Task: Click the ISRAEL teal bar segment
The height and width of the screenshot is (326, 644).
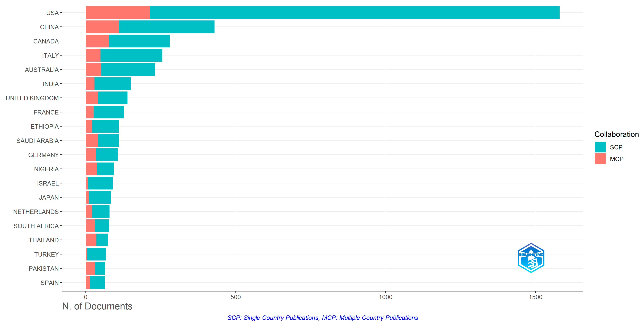Action: [x=100, y=183]
